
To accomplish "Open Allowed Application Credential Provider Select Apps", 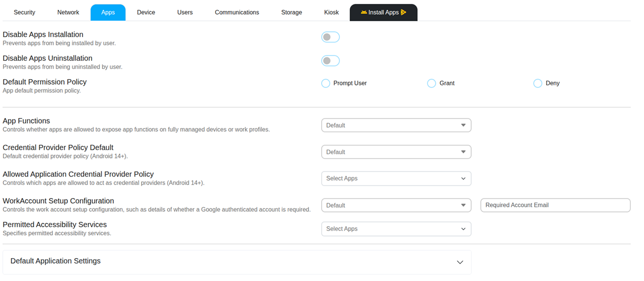I will (x=396, y=178).
